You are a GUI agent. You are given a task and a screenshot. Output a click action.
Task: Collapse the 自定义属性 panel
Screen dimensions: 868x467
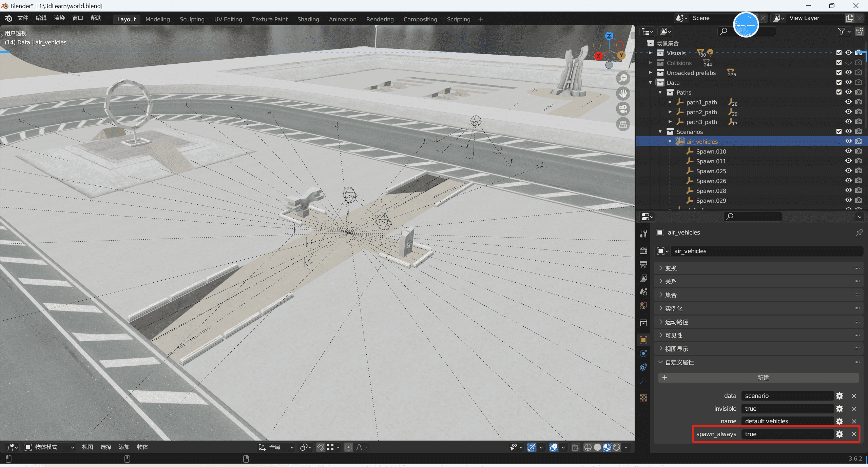point(758,362)
